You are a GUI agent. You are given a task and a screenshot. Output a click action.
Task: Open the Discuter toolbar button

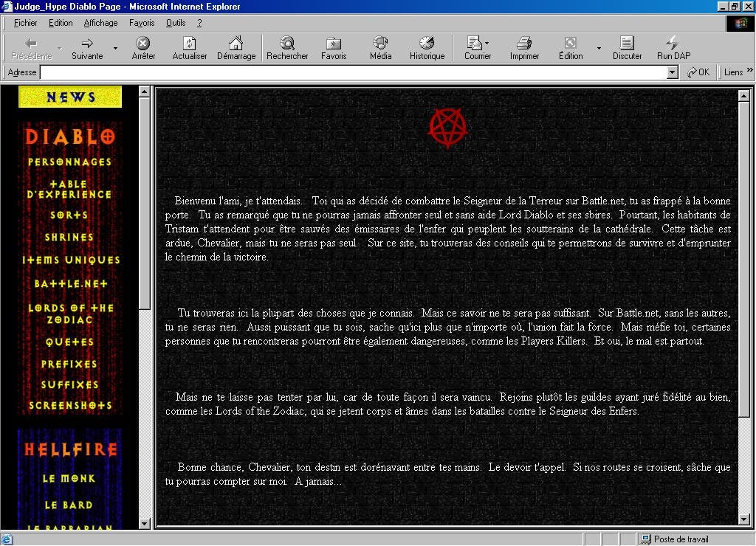[627, 48]
